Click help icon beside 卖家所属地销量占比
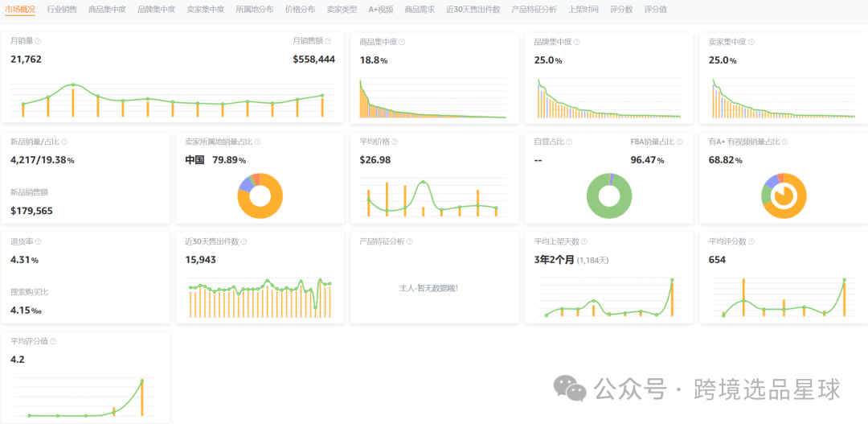Image resolution: width=868 pixels, height=424 pixels. pyautogui.click(x=256, y=142)
